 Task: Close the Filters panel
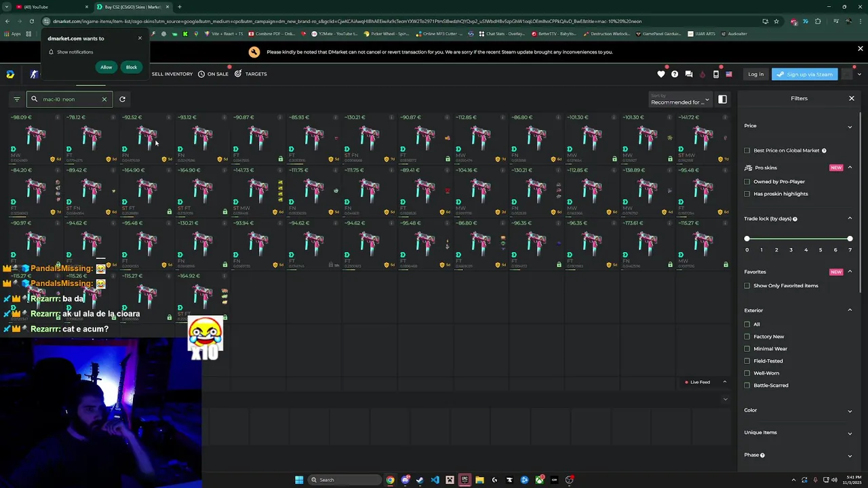click(852, 98)
